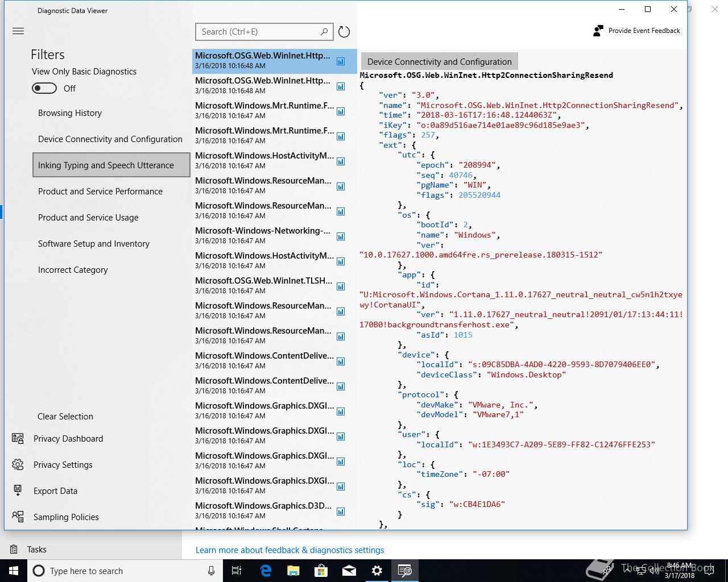The image size is (728, 582).
Task: Click the taskbar clock showing 3/17/2018
Action: (680, 571)
